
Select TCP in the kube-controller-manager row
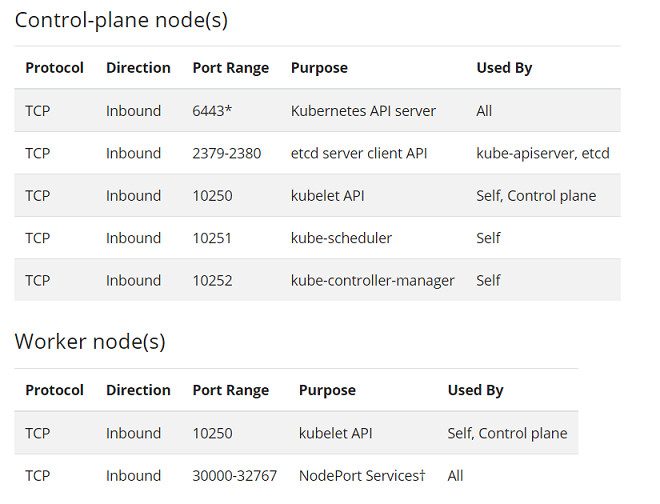coord(38,280)
